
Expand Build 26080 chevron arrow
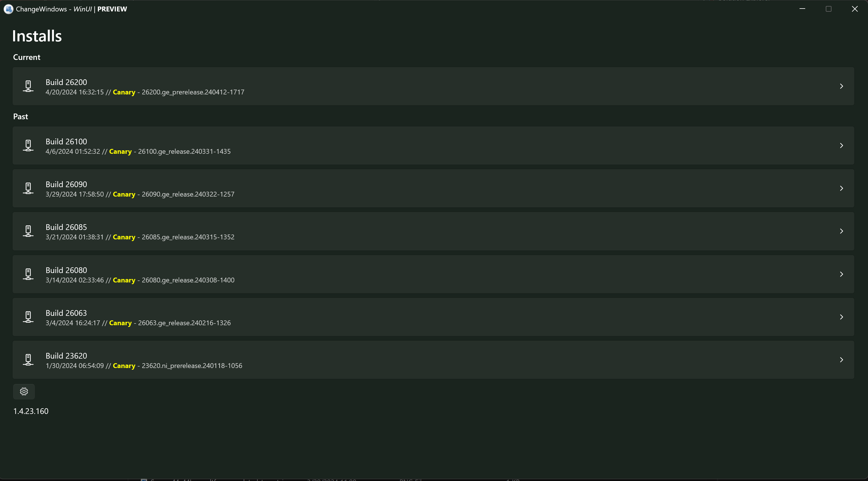tap(841, 274)
